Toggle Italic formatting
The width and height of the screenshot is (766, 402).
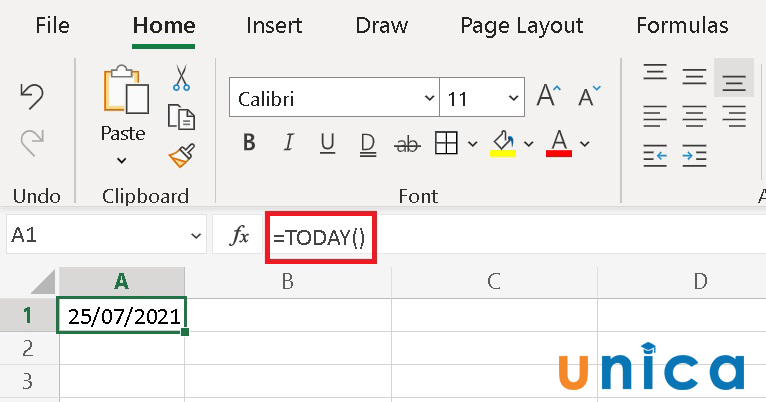pos(289,143)
